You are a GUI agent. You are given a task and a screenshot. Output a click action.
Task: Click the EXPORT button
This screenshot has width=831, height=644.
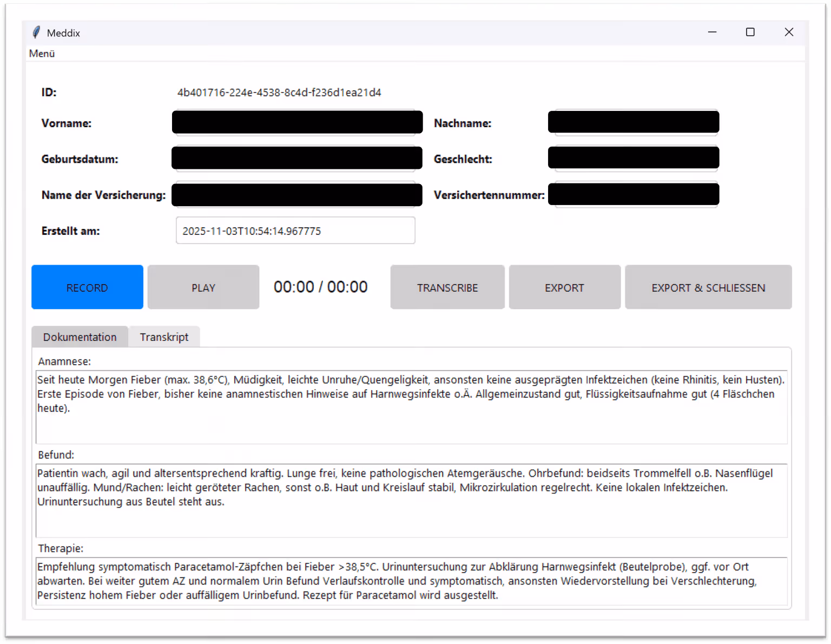point(564,287)
